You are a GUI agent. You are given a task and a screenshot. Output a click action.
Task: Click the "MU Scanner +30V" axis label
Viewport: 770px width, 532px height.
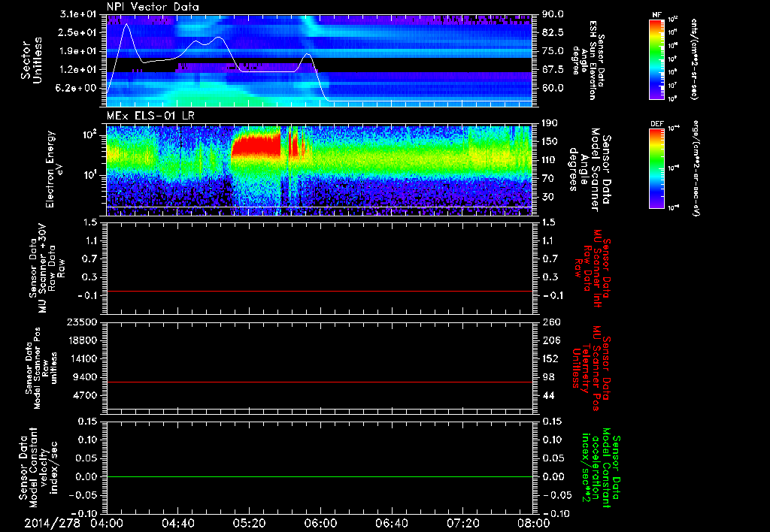click(41, 268)
